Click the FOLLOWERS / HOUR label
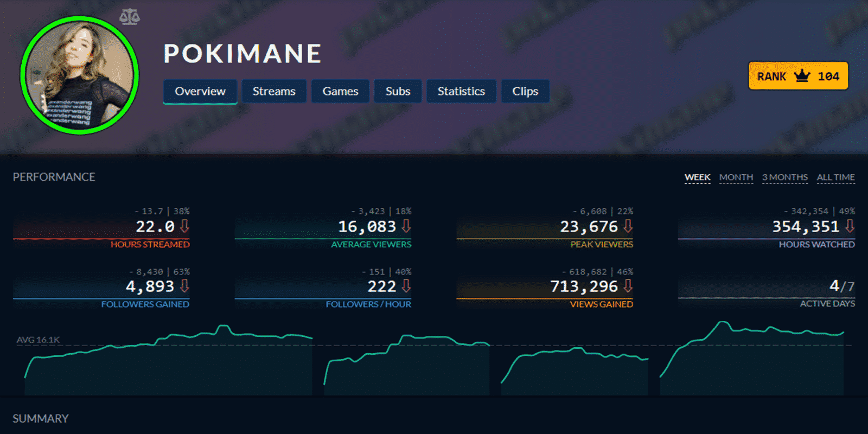 368,304
